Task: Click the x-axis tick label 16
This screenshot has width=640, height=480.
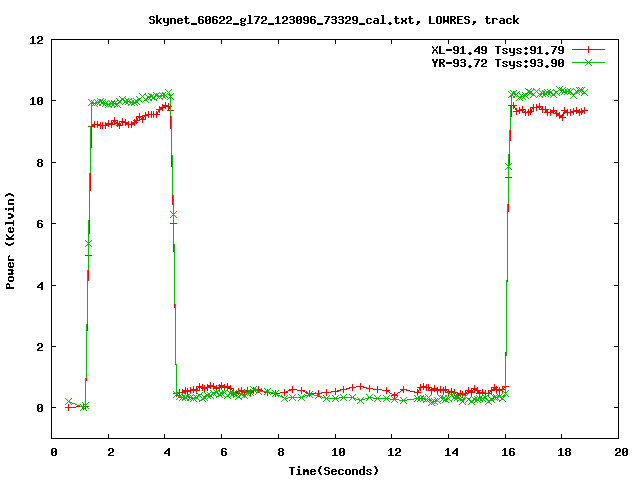Action: [x=508, y=452]
